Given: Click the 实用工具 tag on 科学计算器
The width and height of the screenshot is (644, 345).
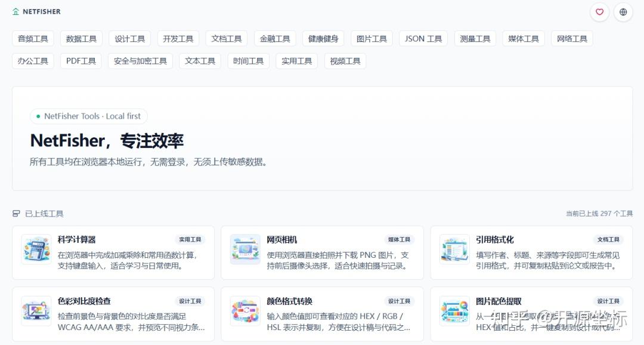Looking at the screenshot, I should coord(190,239).
